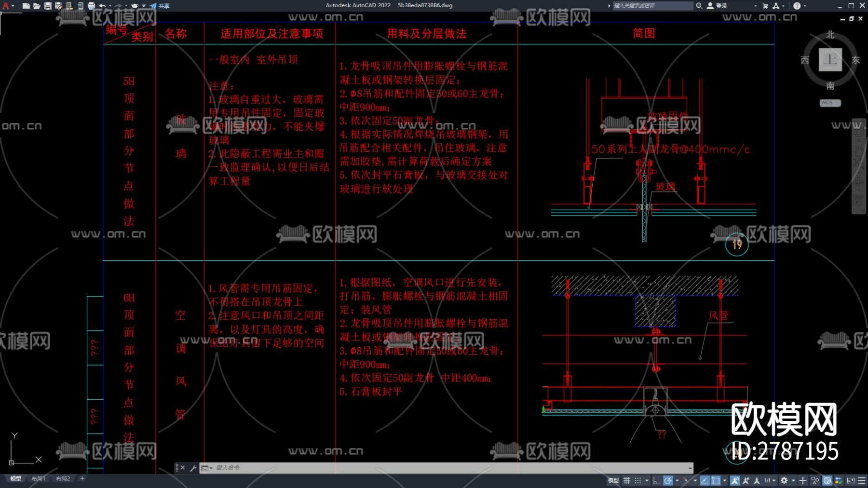Toggle the grid display in status bar
Screen dimensions: 868x488
tap(627, 480)
